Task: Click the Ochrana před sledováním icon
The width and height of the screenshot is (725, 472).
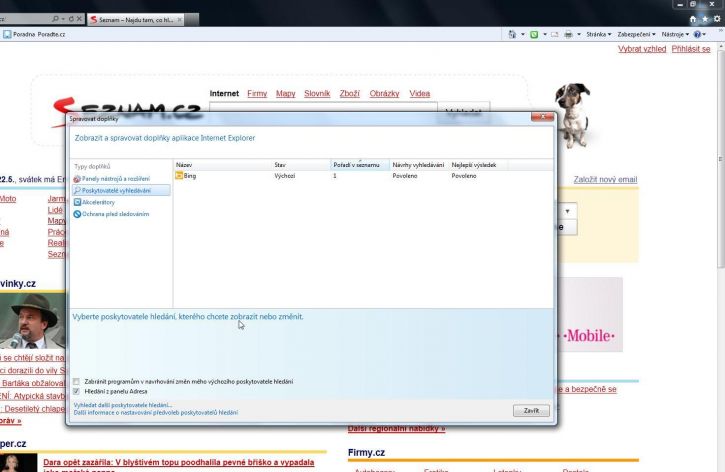Action: pos(77,214)
